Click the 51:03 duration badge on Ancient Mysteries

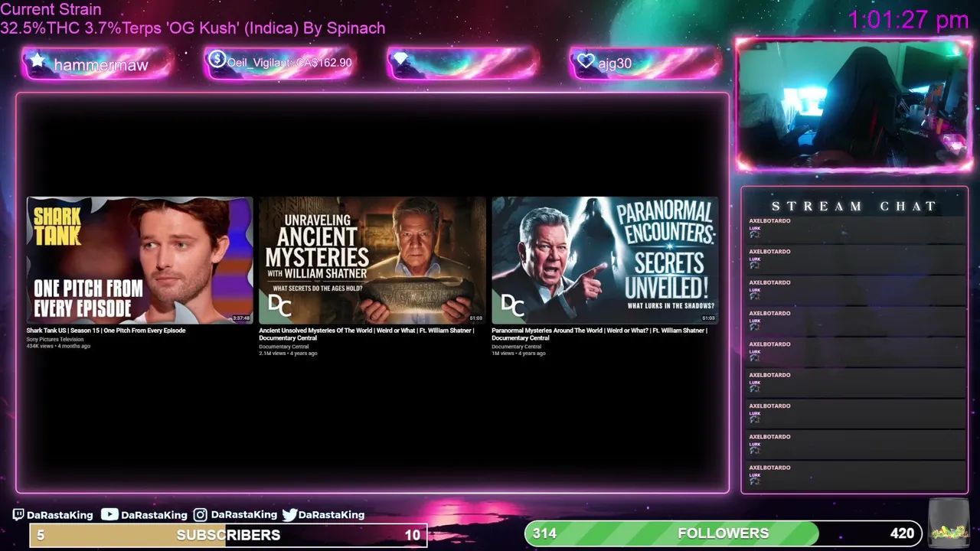475,318
